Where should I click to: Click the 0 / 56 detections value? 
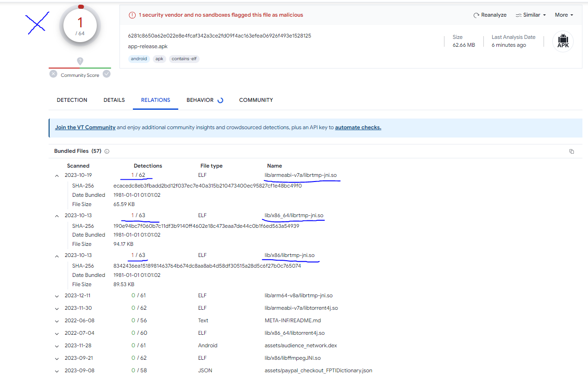tap(139, 320)
